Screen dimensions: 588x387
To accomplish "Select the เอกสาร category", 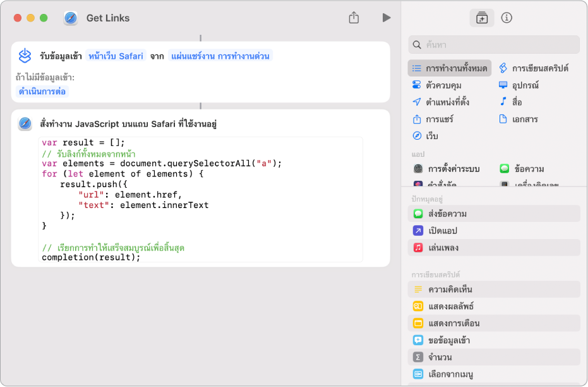I will (x=519, y=120).
